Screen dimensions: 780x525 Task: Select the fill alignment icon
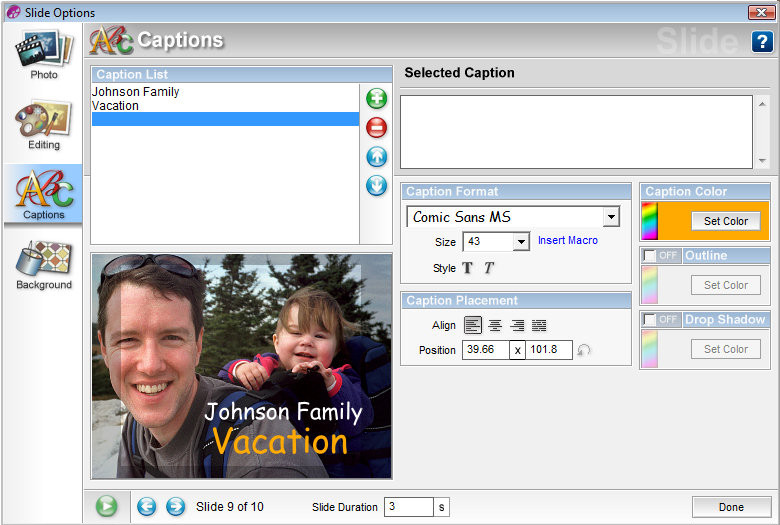539,325
